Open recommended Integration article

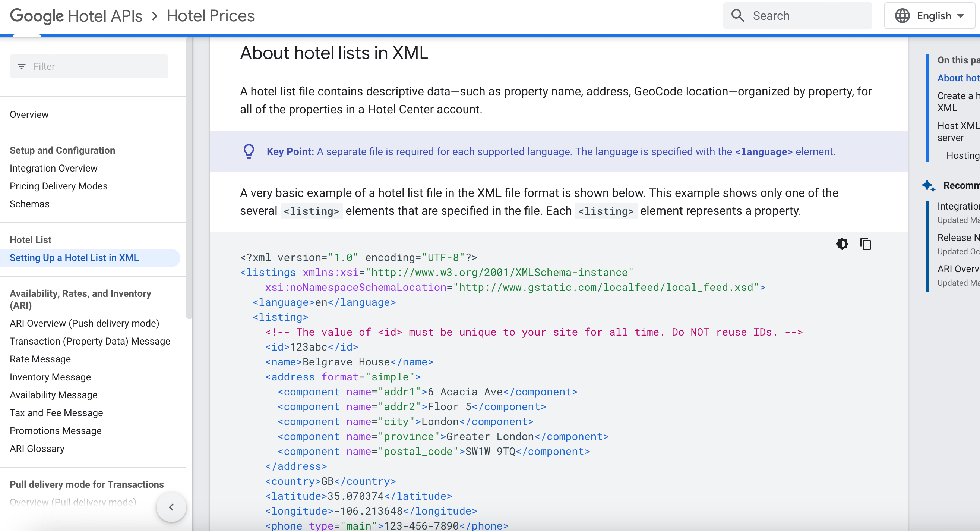coord(958,206)
